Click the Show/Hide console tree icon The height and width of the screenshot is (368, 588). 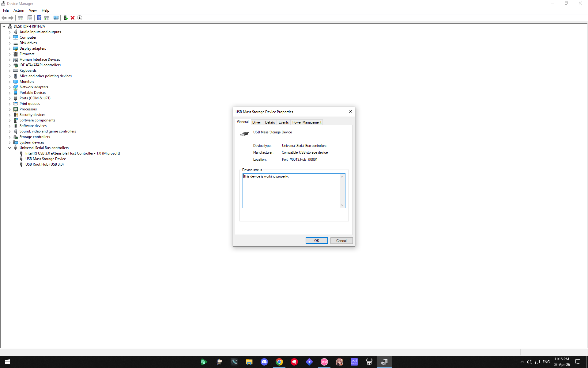pyautogui.click(x=20, y=18)
